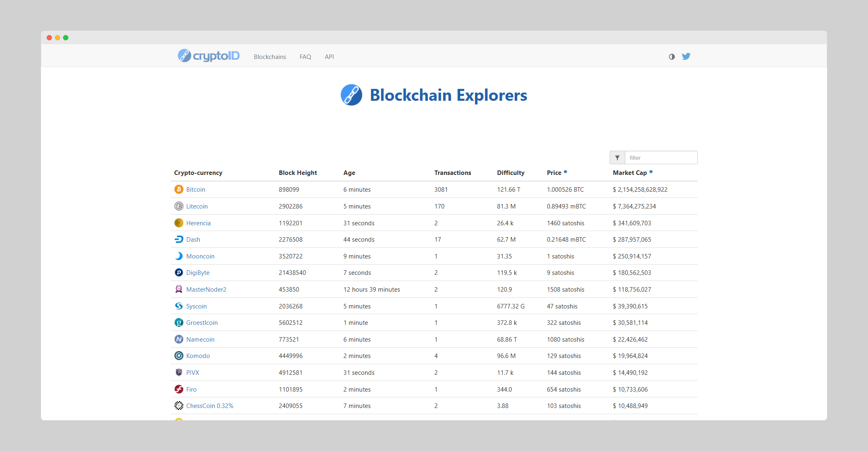This screenshot has height=451, width=868.
Task: Open the Namecoin explorer link
Action: [x=200, y=340]
